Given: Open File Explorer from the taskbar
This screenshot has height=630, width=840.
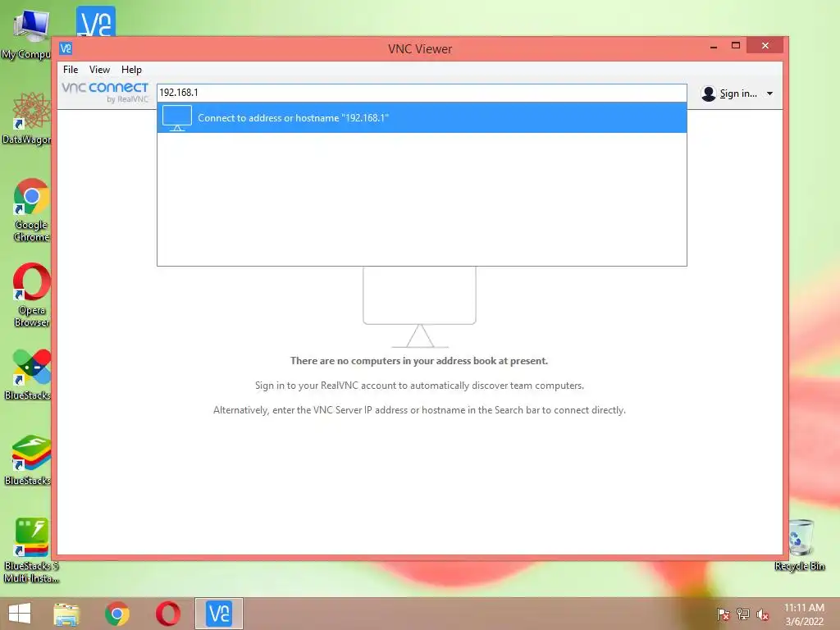Looking at the screenshot, I should click(x=66, y=614).
